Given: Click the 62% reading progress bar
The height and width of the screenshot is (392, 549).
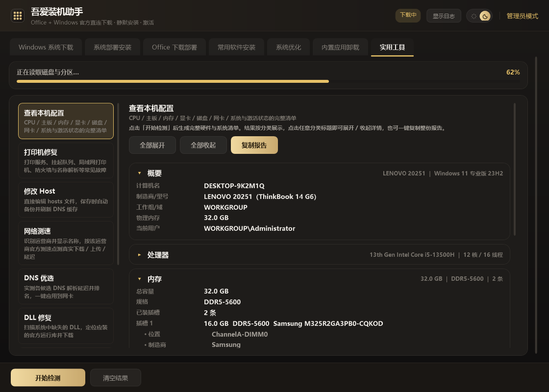Looking at the screenshot, I should [x=268, y=81].
